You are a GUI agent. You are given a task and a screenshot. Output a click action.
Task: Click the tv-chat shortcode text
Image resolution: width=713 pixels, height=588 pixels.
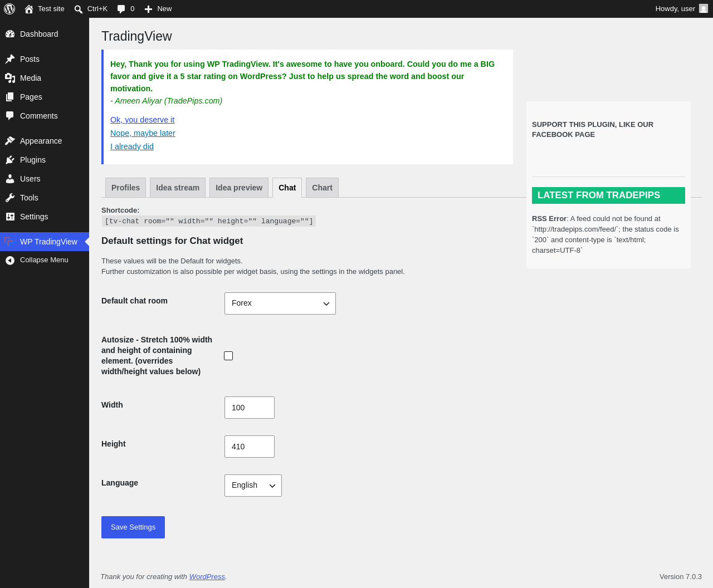click(209, 221)
